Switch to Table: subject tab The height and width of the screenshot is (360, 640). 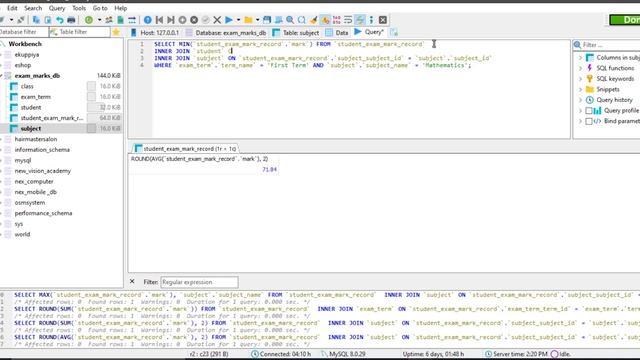[x=296, y=32]
